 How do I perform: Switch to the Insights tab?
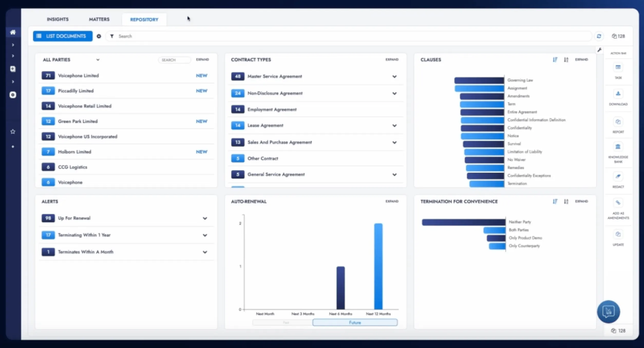(58, 19)
